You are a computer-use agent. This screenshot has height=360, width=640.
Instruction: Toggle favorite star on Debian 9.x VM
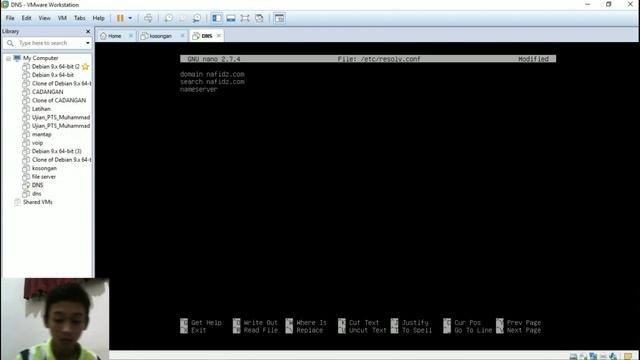(85, 66)
